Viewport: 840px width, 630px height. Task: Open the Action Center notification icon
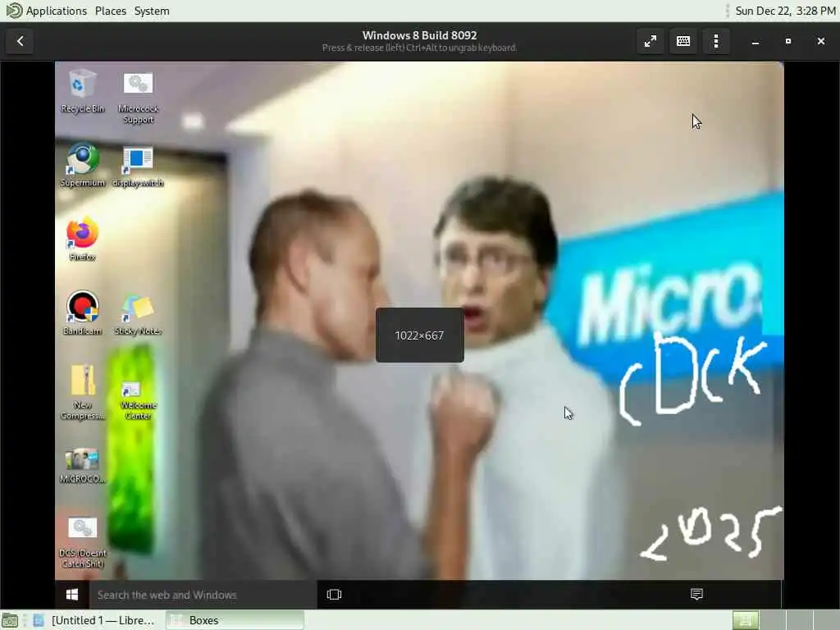(x=696, y=594)
